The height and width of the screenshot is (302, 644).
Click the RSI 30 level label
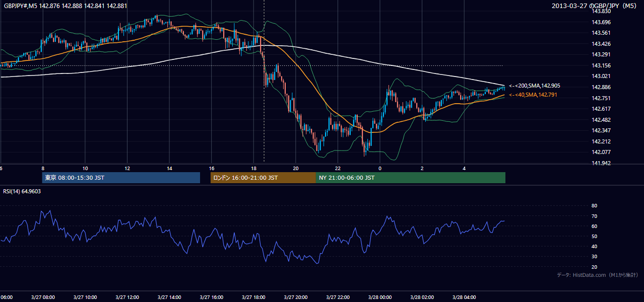pyautogui.click(x=594, y=257)
